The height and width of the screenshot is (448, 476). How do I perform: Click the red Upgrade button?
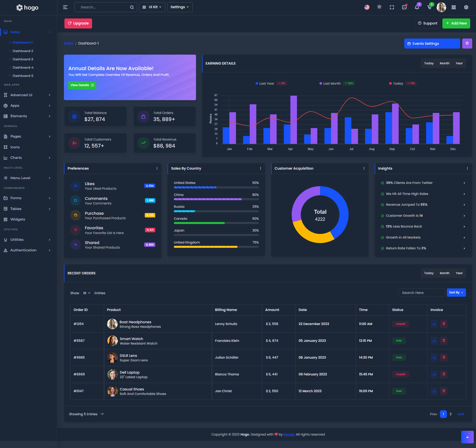pyautogui.click(x=78, y=23)
